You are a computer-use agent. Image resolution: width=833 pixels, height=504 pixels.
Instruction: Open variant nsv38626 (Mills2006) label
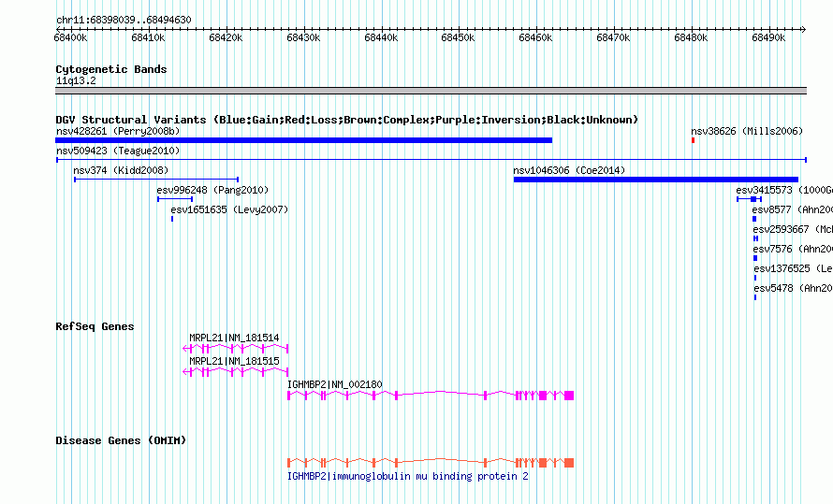coord(747,131)
